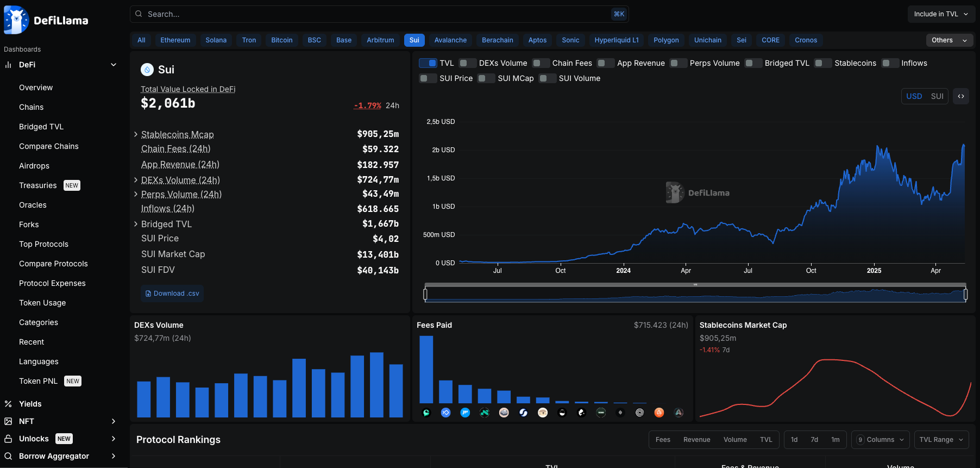
Task: Enable the Bridged TVL chart toggle
Action: point(753,63)
